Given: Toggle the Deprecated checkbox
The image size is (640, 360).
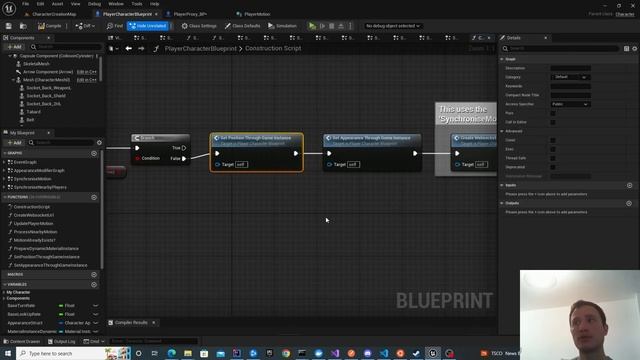Looking at the screenshot, I should 553,167.
